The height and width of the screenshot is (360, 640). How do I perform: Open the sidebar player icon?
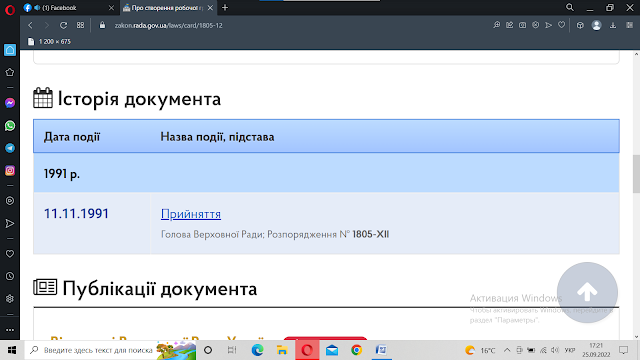[x=10, y=201]
